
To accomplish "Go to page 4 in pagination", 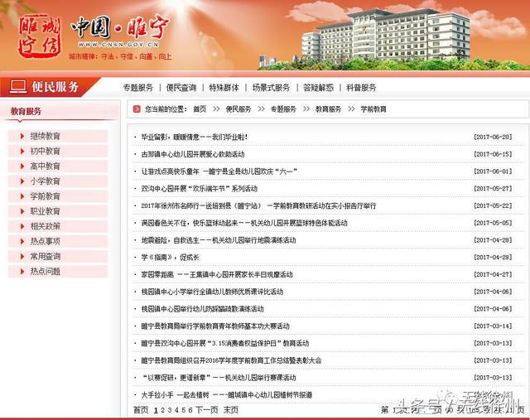I will (x=176, y=410).
